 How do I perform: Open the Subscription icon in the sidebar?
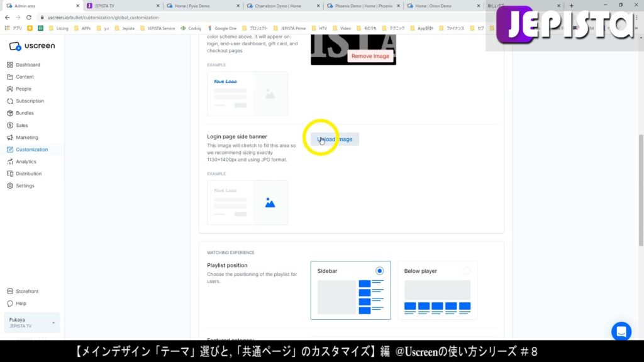point(10,101)
